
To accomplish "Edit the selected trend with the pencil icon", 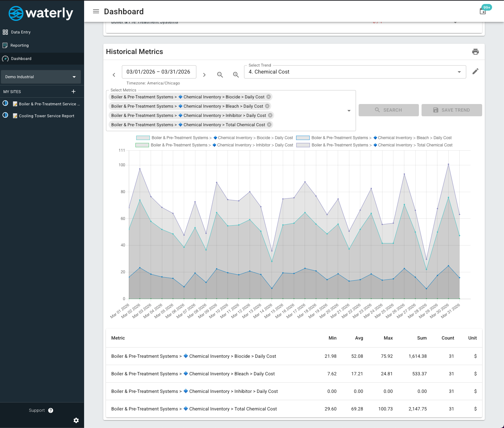I will click(x=476, y=72).
